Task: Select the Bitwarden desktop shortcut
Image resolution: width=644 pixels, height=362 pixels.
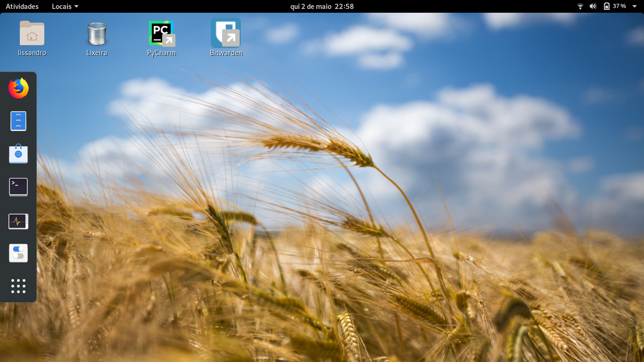Action: click(226, 33)
